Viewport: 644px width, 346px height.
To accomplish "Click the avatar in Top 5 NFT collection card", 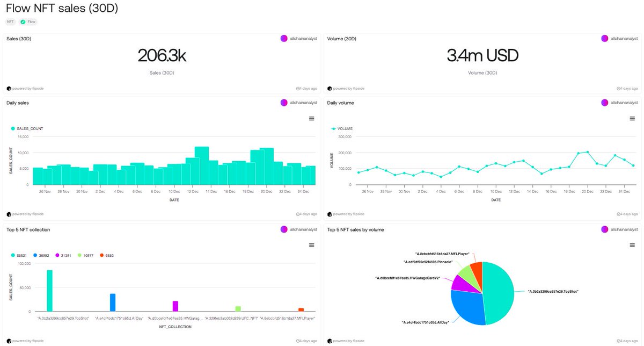I will (284, 229).
